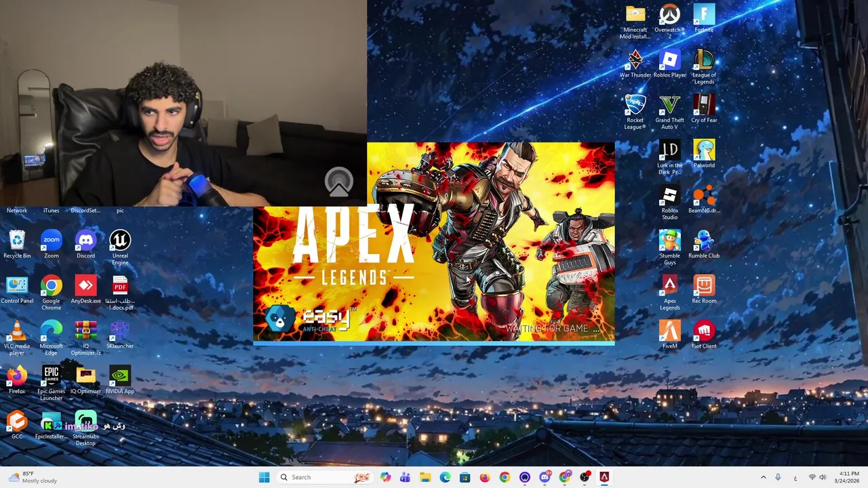
Task: Select the EpicInstaller desktop file
Action: 51,426
